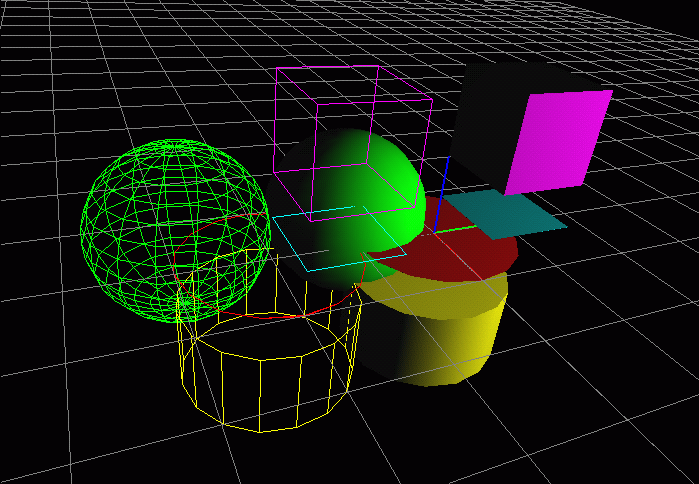This screenshot has width=699, height=484.
Task: Click the solid teal square plane
Action: click(x=505, y=213)
